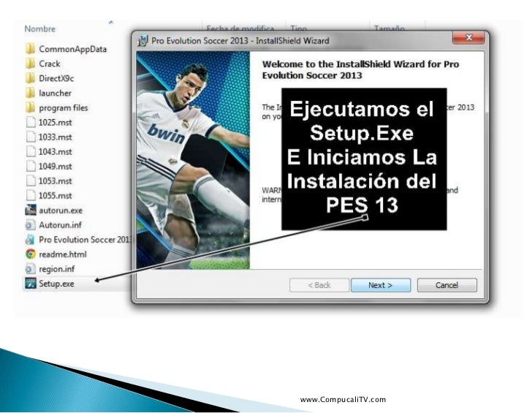Sort by the Tamaño column header
The image size is (532, 413).
click(389, 29)
